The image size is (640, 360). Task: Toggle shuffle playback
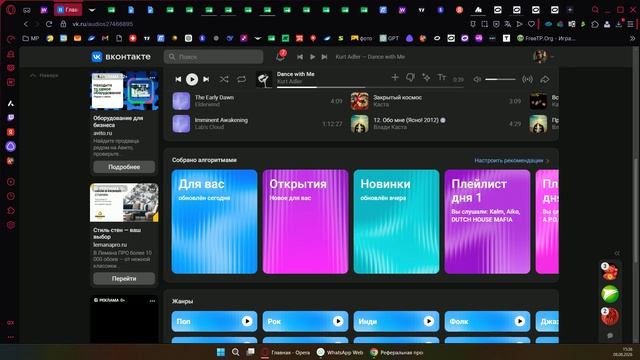click(x=224, y=79)
